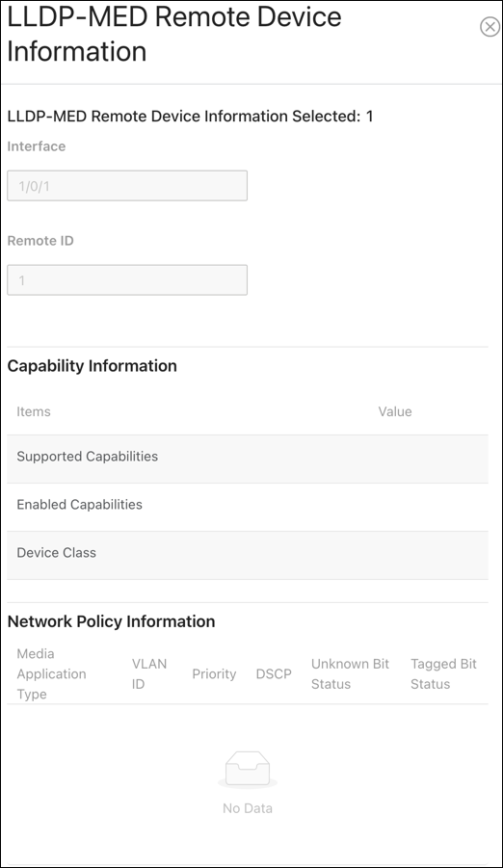Click the Unknown Bit Status column header
Viewport: 503px width, 868px height.
pos(350,673)
